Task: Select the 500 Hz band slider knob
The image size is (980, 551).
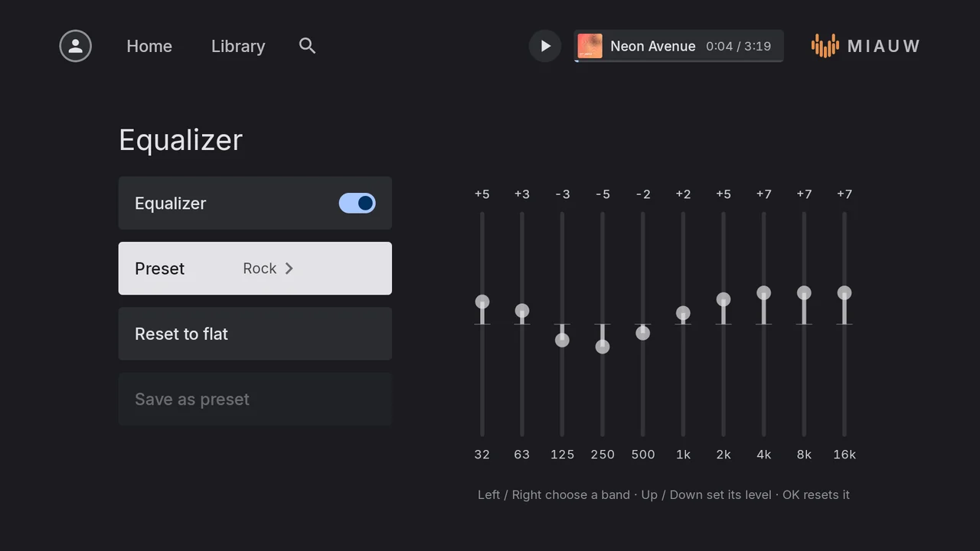Action: pyautogui.click(x=643, y=333)
